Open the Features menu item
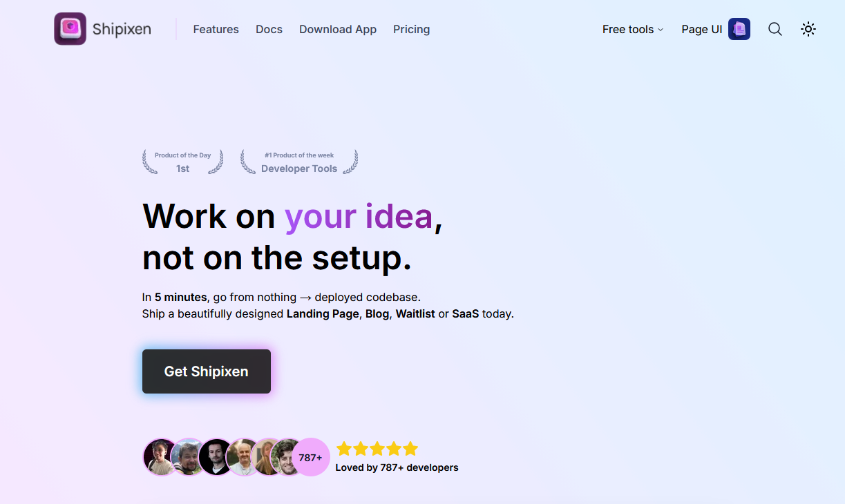This screenshot has height=504, width=845. tap(216, 29)
